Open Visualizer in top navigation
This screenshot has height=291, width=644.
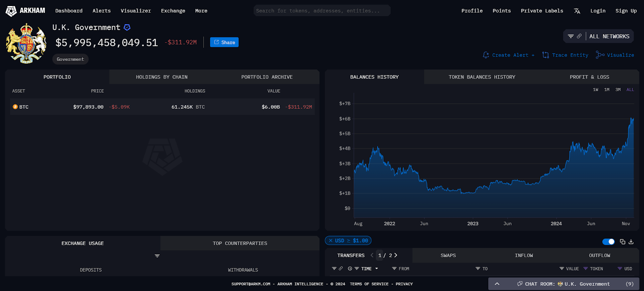point(136,11)
